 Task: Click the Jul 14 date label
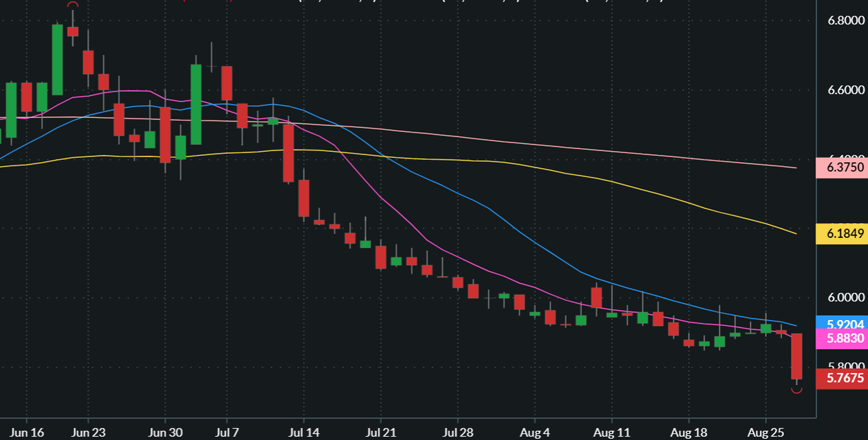click(303, 431)
